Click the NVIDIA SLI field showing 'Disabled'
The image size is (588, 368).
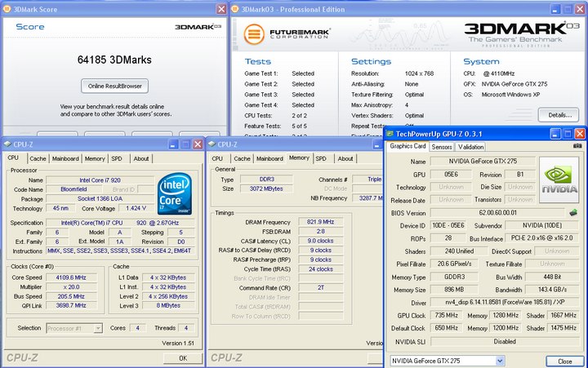tap(506, 341)
